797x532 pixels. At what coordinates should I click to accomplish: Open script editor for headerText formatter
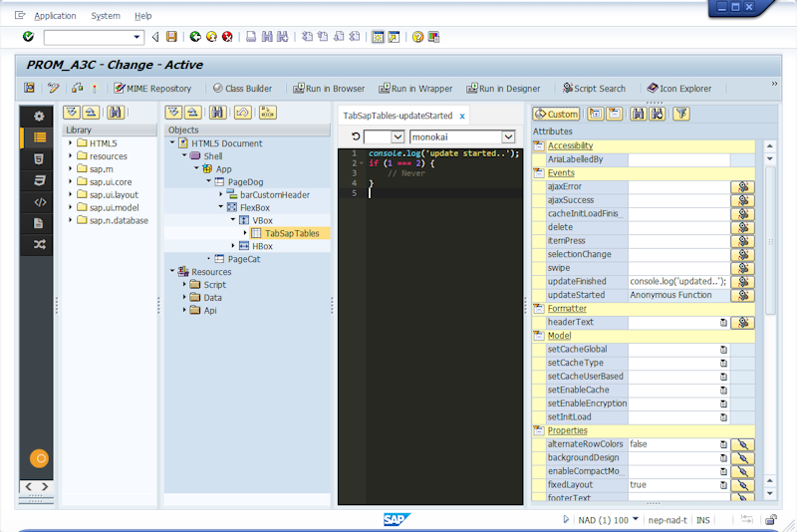(742, 323)
